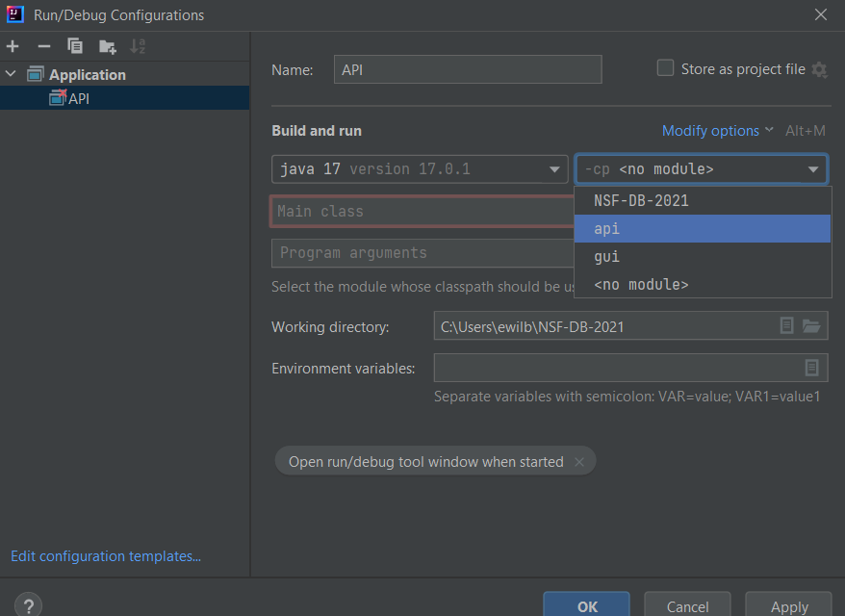
Task: Focus the Main class field
Action: [422, 211]
